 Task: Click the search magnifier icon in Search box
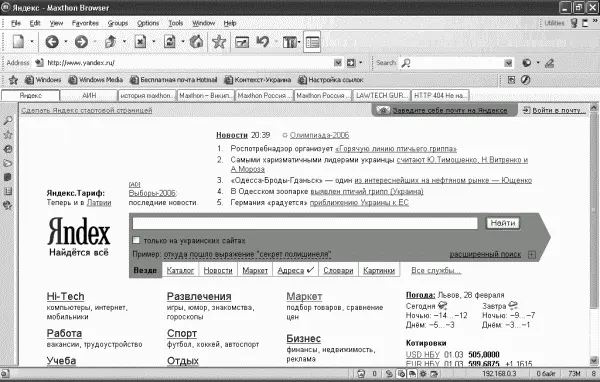(x=406, y=63)
